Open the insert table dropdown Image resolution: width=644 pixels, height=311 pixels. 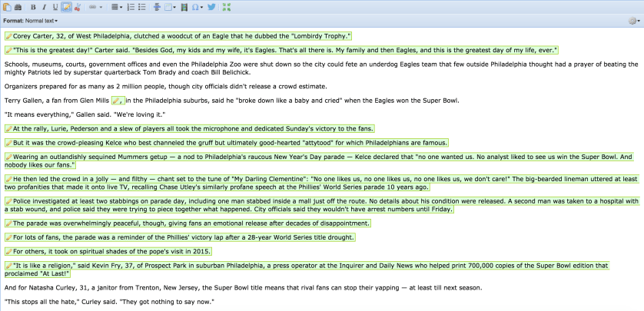point(170,7)
